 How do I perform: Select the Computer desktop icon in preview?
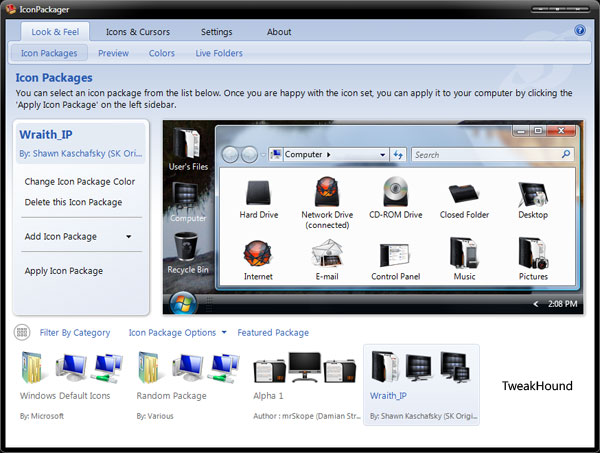(186, 195)
